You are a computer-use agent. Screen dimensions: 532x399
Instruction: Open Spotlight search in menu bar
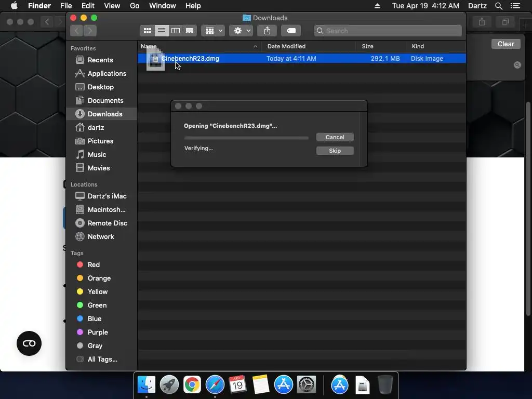[x=498, y=6]
